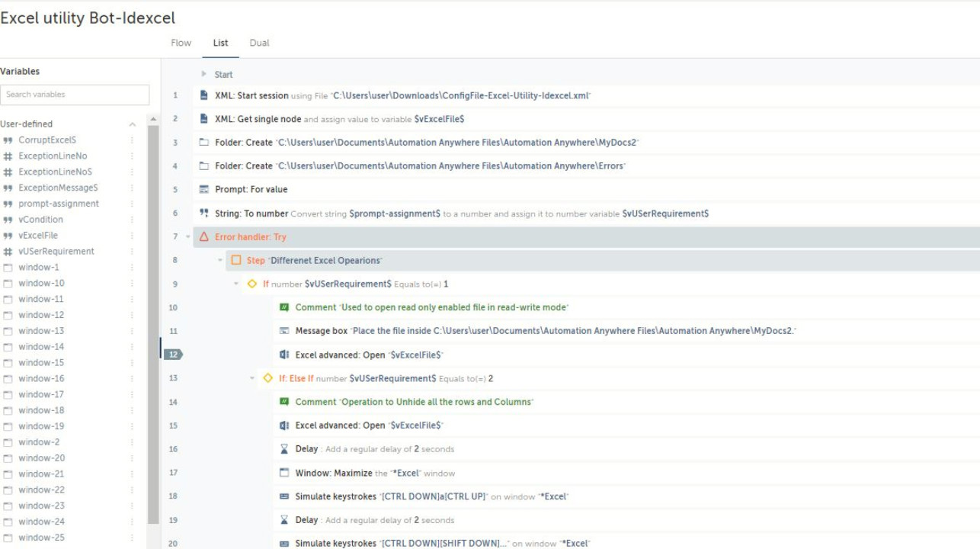Click the hourglass Delay icon on line 16
This screenshot has height=549, width=980.
click(x=284, y=449)
